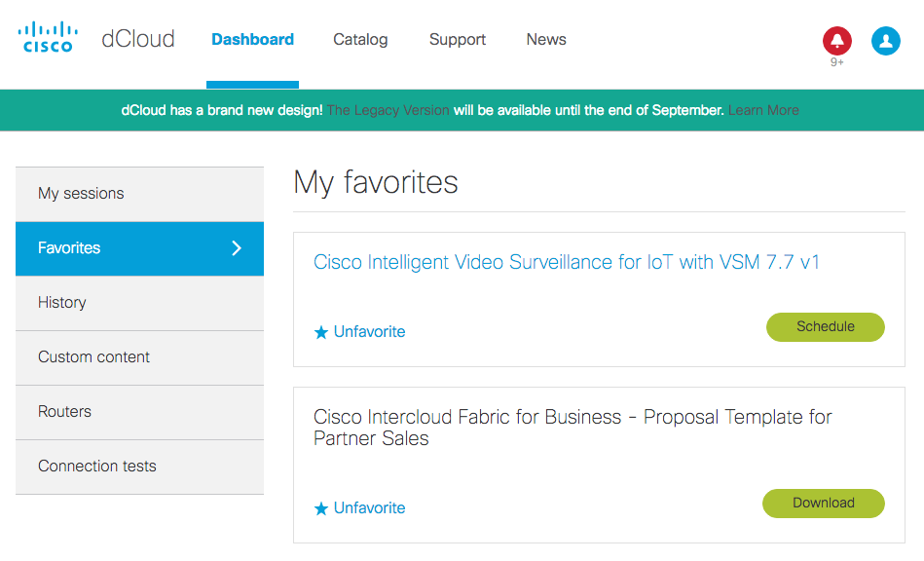Follow The Legacy Version link
Image resolution: width=924 pixels, height=561 pixels.
(388, 110)
